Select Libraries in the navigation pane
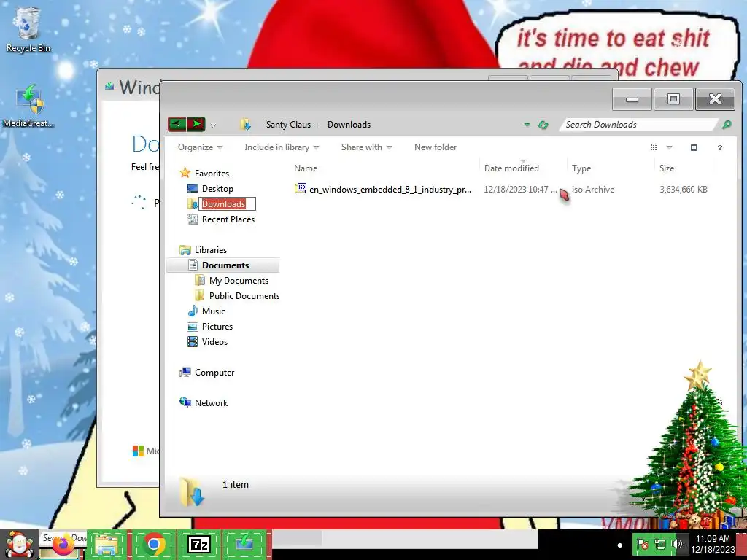Viewport: 747px width, 560px height. pos(211,250)
